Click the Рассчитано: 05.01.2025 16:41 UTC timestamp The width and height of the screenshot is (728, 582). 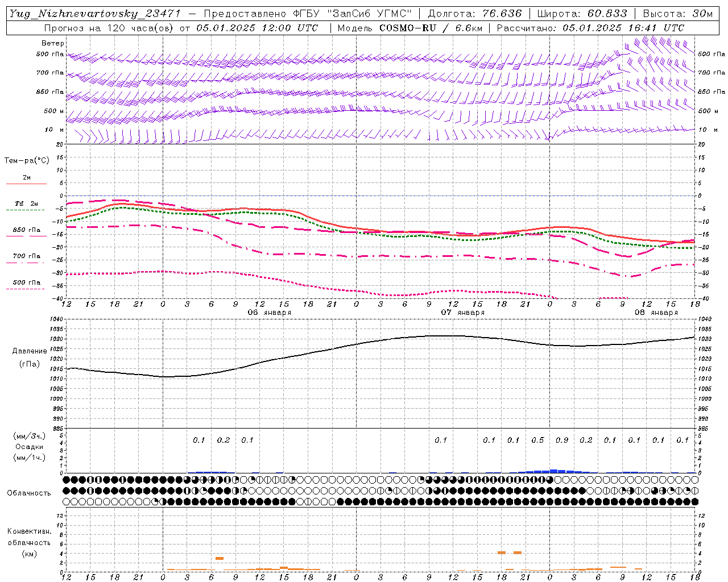590,28
